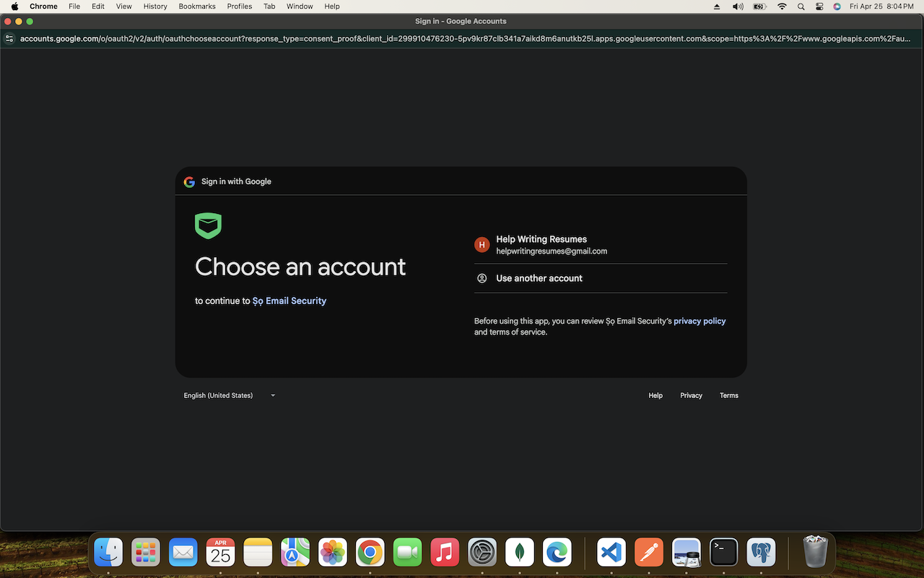
Task: Click the person icon beside Use another account
Action: pos(481,278)
